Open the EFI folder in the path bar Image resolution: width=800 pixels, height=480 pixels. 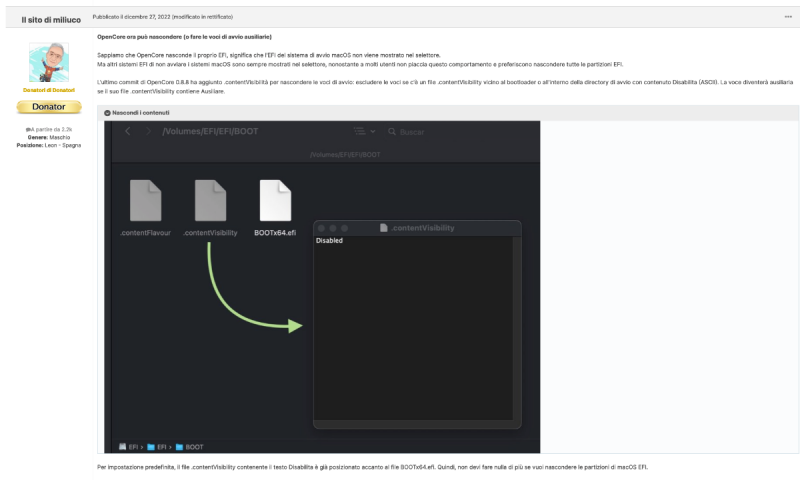click(159, 447)
